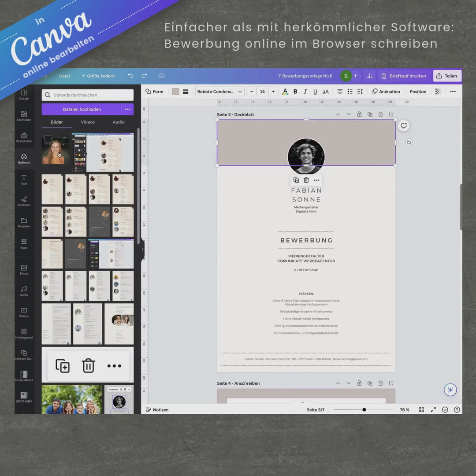Open floating element more options ellipsis

pyautogui.click(x=316, y=180)
